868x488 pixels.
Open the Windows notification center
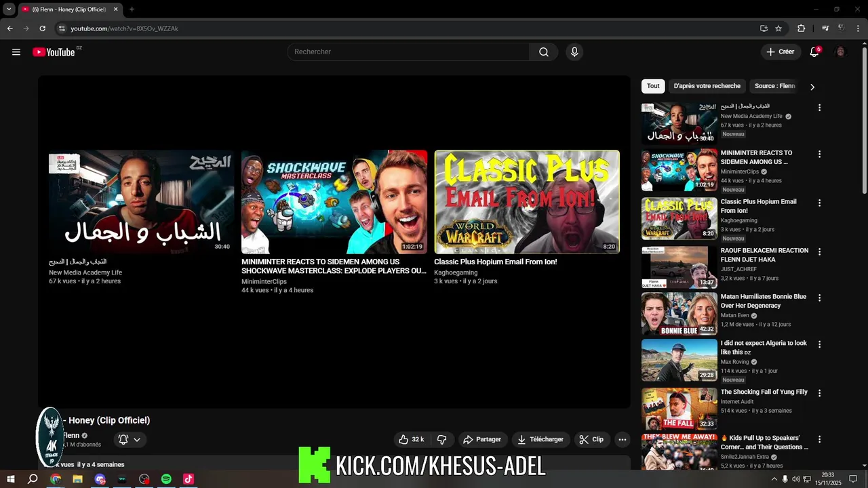853,479
